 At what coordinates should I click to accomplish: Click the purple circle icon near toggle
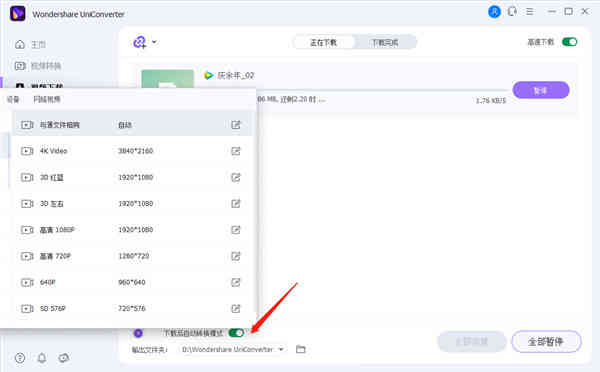[x=138, y=333]
